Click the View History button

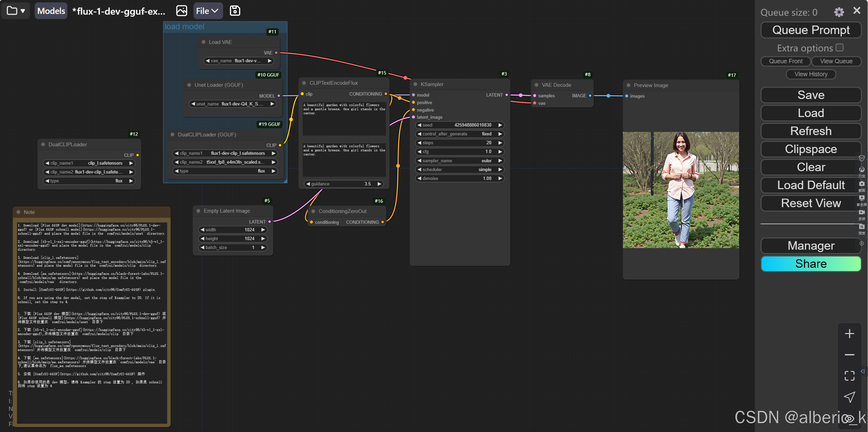pos(811,74)
